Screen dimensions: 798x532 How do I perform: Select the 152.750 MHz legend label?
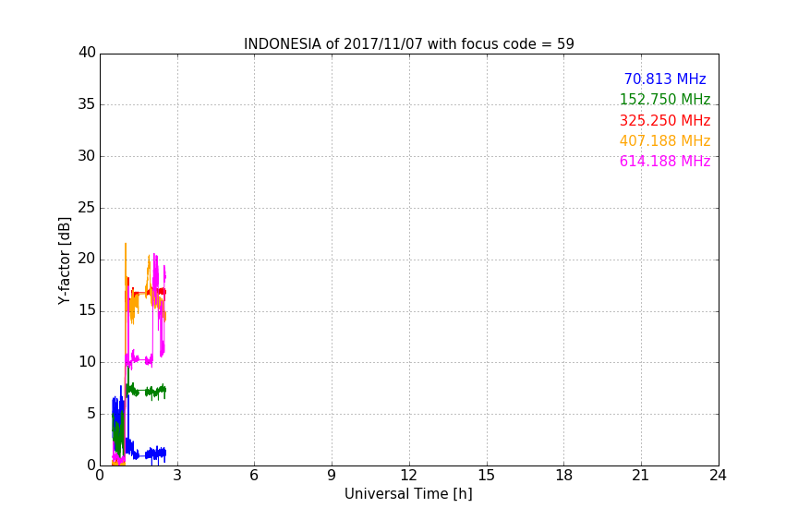(x=665, y=99)
